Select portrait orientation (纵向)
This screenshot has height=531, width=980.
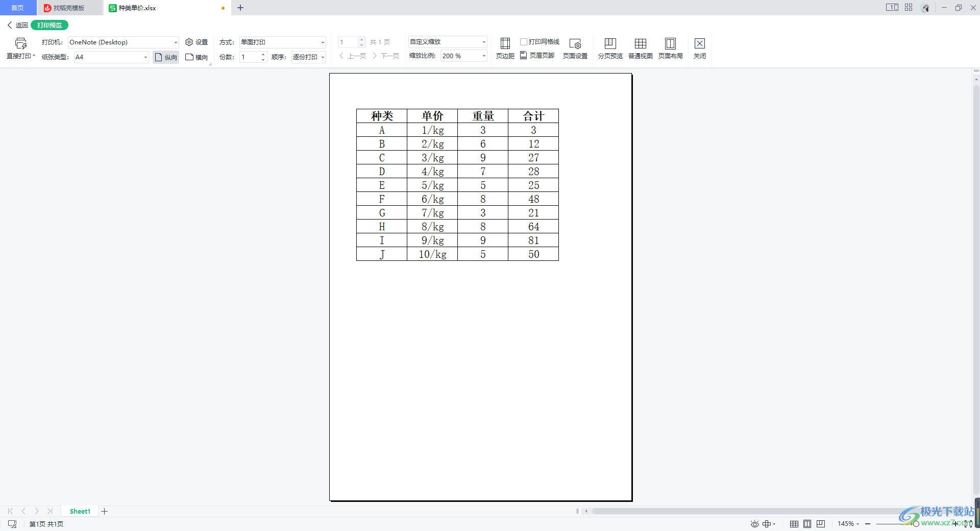pyautogui.click(x=166, y=57)
